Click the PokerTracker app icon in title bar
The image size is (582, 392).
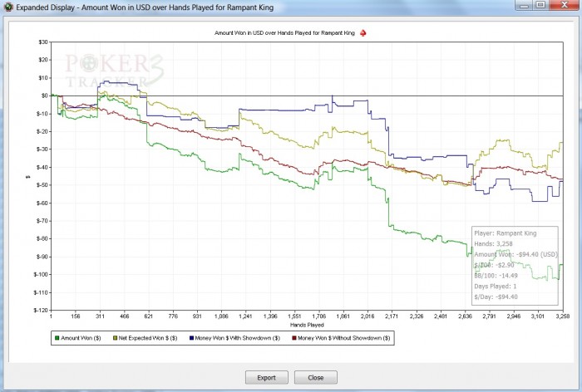click(8, 7)
